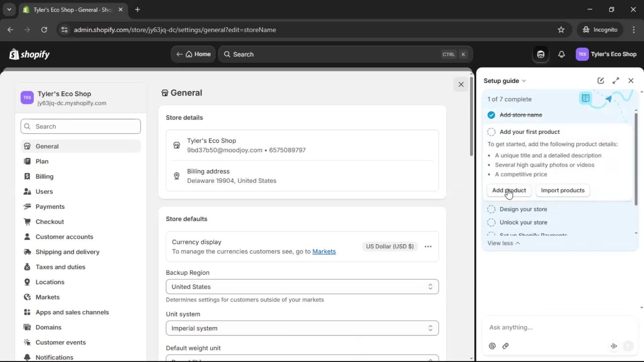Open currency display three-dot menu
644x362 pixels.
428,246
